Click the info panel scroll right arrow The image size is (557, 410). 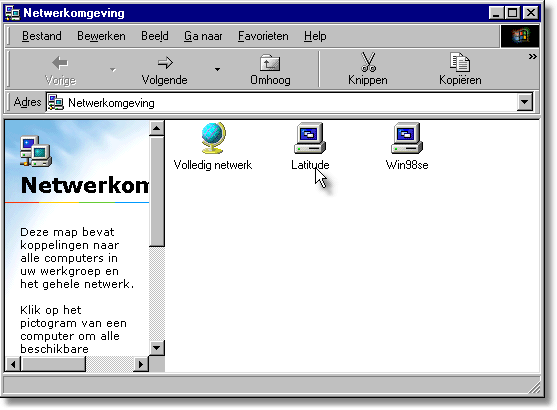coord(141,364)
